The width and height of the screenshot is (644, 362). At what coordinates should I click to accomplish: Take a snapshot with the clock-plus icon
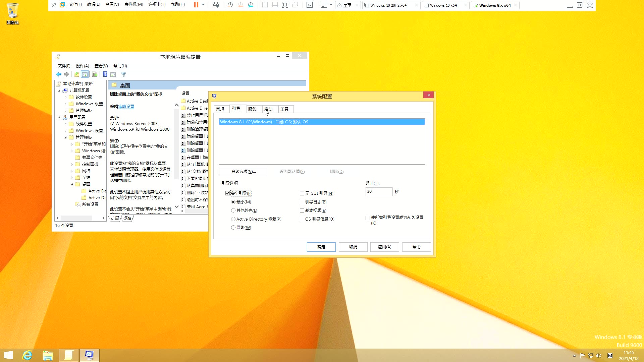(x=230, y=5)
